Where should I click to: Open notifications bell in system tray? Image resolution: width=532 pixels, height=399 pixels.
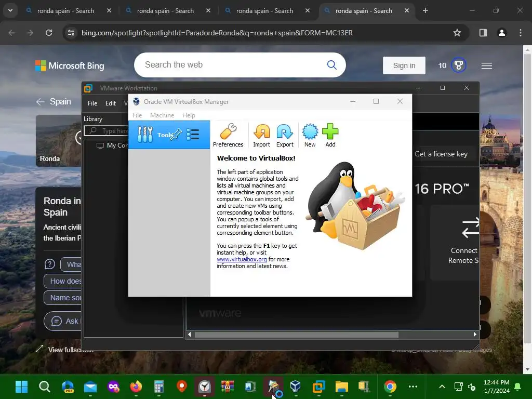pyautogui.click(x=518, y=387)
